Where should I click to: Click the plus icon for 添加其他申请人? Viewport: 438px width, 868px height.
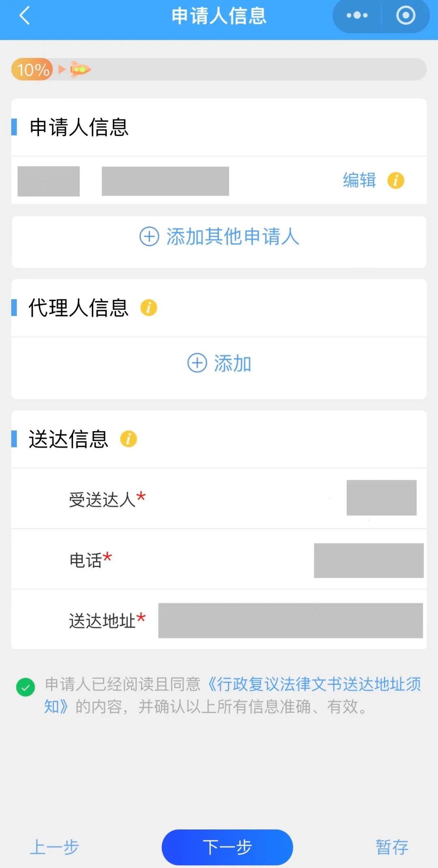[x=149, y=236]
